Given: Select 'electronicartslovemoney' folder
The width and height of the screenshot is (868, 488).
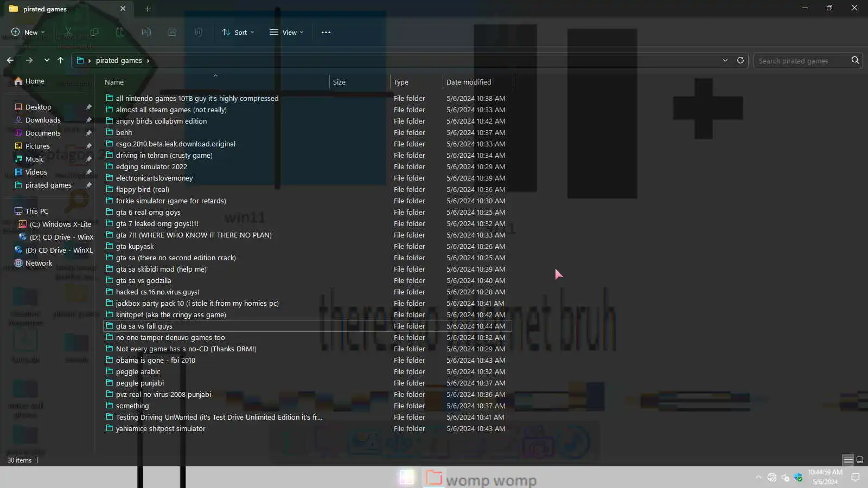Looking at the screenshot, I should (307, 178).
